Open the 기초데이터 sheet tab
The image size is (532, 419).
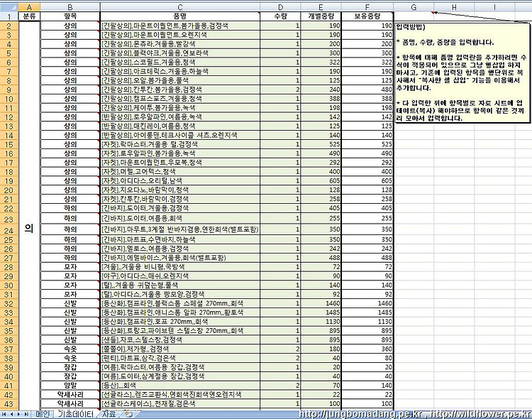coord(76,414)
